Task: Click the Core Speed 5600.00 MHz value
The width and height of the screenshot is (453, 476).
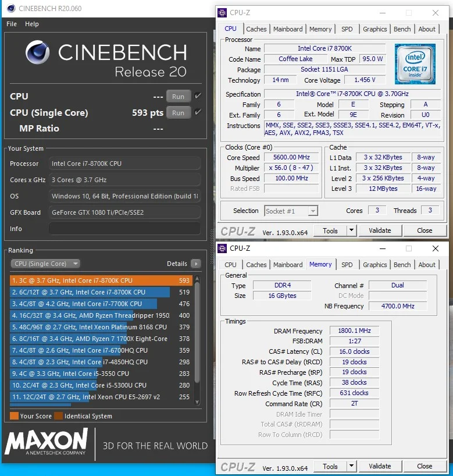Action: point(291,157)
